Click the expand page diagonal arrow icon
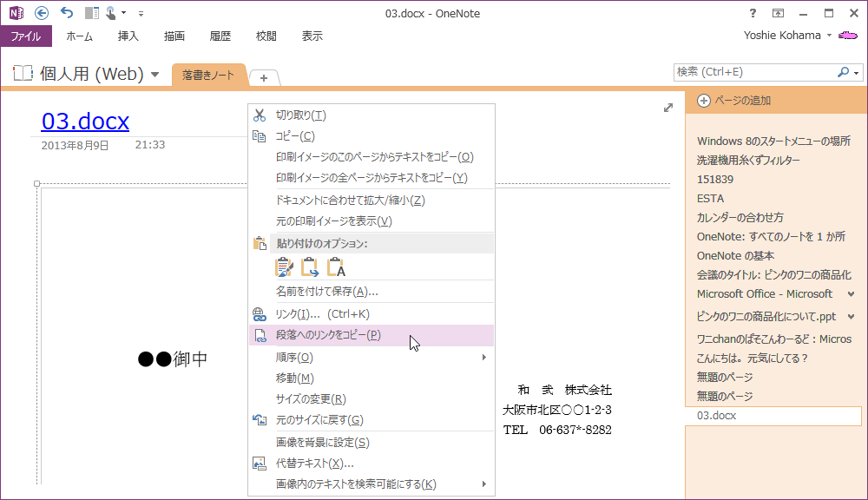868x500 pixels. [667, 108]
